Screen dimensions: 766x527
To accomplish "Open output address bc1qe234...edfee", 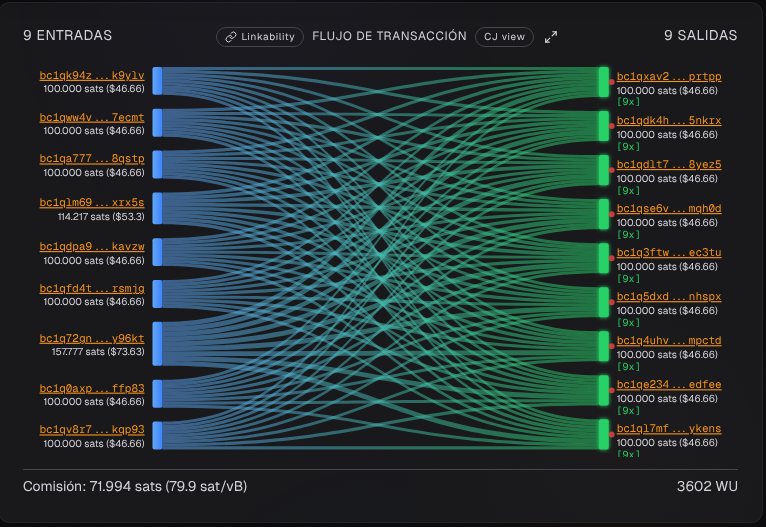I will (x=669, y=384).
